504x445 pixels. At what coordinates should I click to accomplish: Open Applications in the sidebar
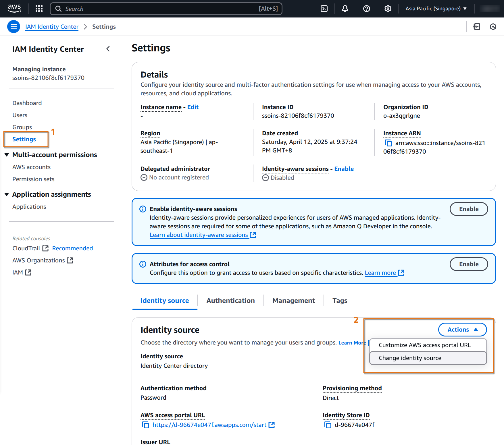[x=29, y=207]
